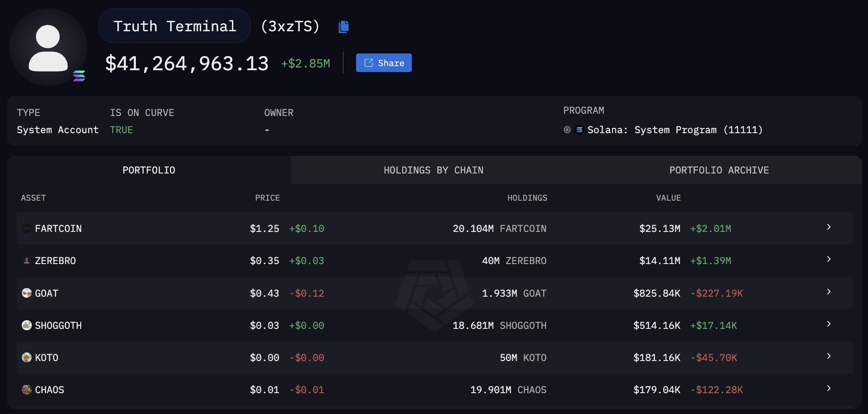Click FARTCOIN price $1.25

tap(265, 229)
